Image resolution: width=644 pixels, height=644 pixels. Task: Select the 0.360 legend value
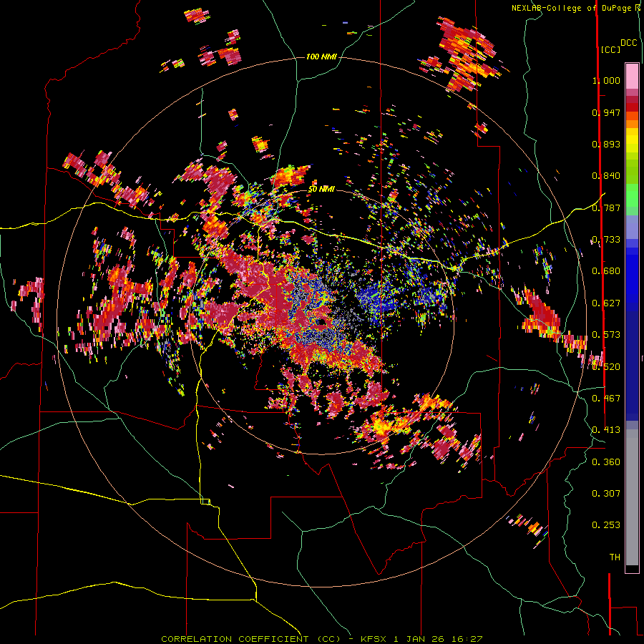(606, 462)
